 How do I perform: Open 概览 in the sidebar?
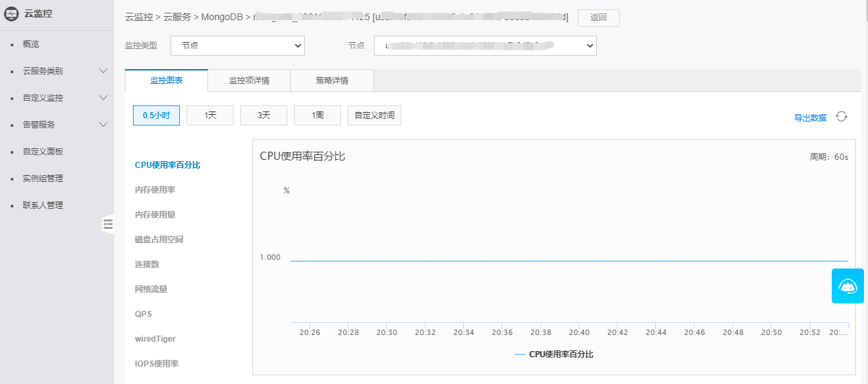point(31,44)
